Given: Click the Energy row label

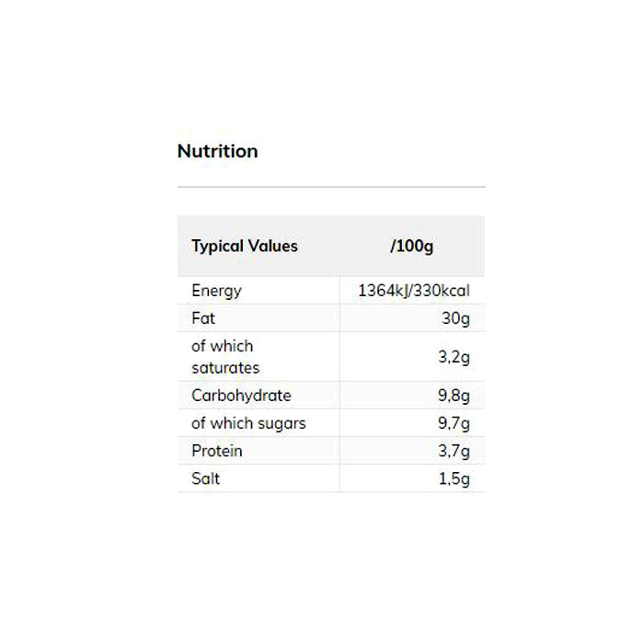Looking at the screenshot, I should [x=216, y=291].
